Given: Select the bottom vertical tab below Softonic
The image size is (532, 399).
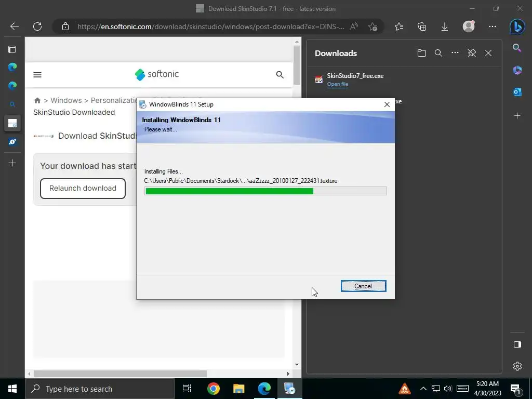Looking at the screenshot, I should click(x=12, y=142).
